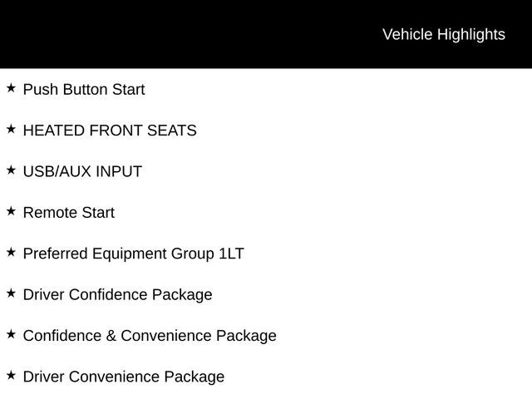532x399 pixels.
Task: Click the star before Driver Convenience Package
Action: pyautogui.click(x=11, y=375)
